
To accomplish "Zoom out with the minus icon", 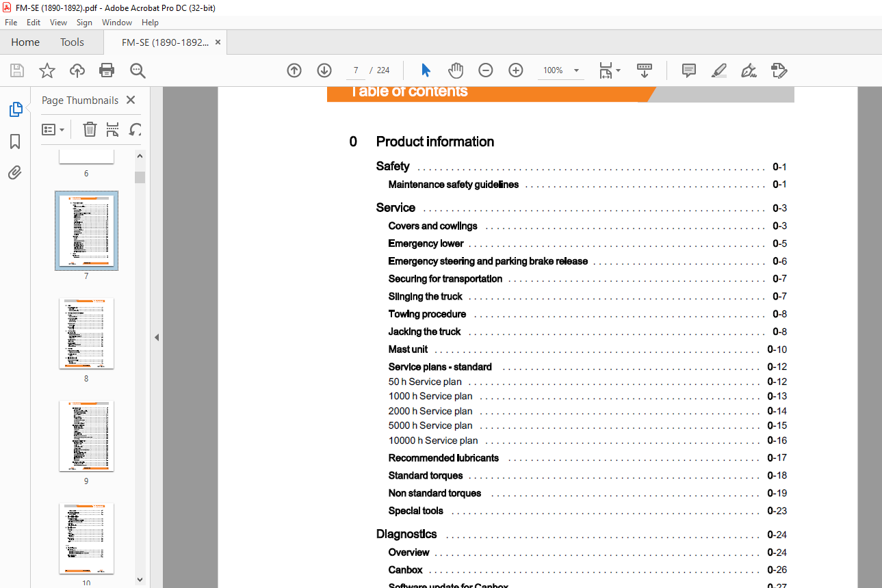I will pyautogui.click(x=485, y=70).
